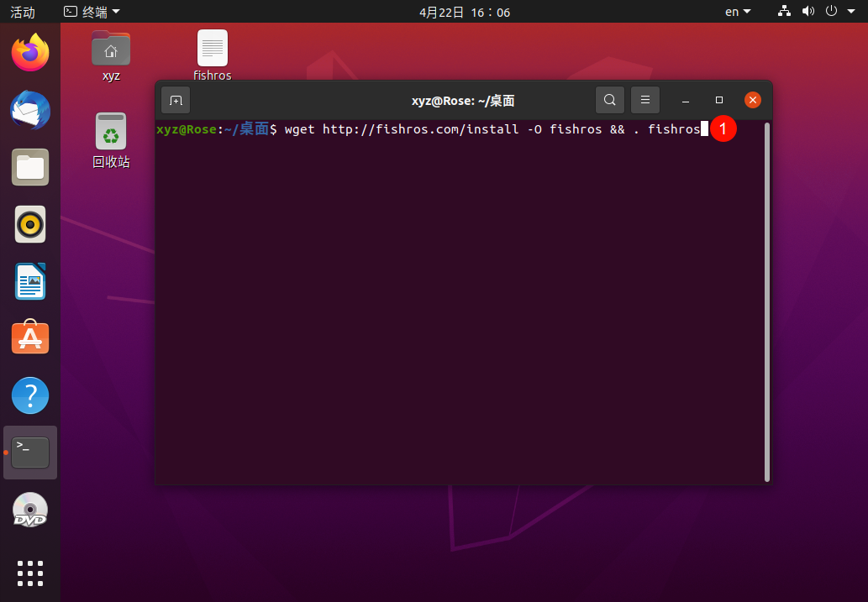Click the 活动 activities button

23,12
